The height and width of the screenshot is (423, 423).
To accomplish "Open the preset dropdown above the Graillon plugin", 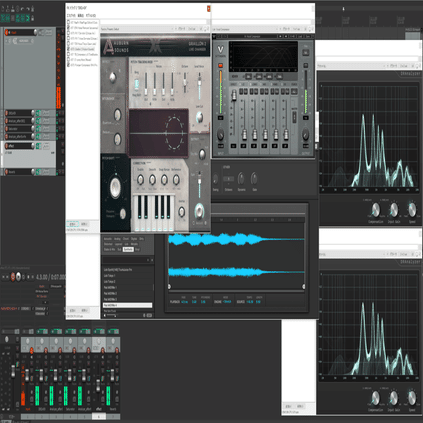I will point(138,29).
